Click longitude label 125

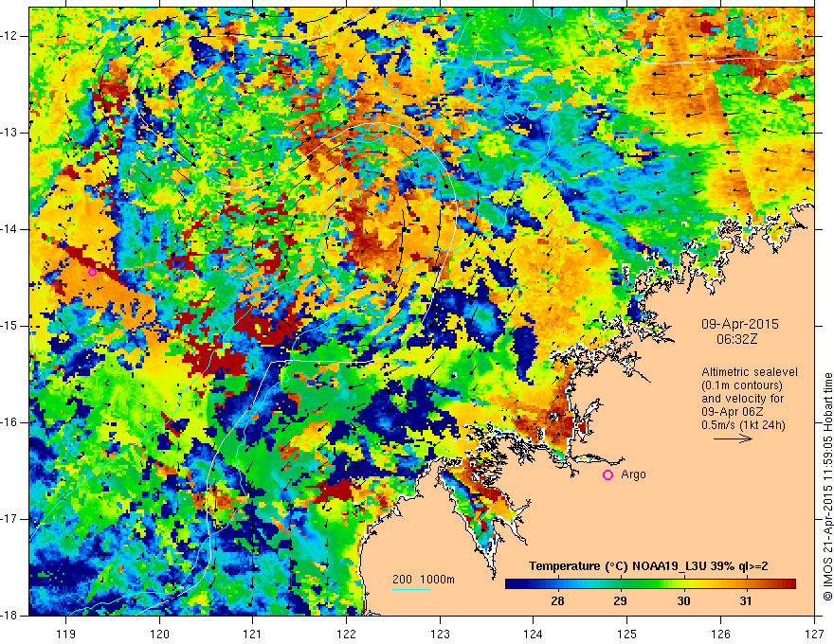click(627, 634)
